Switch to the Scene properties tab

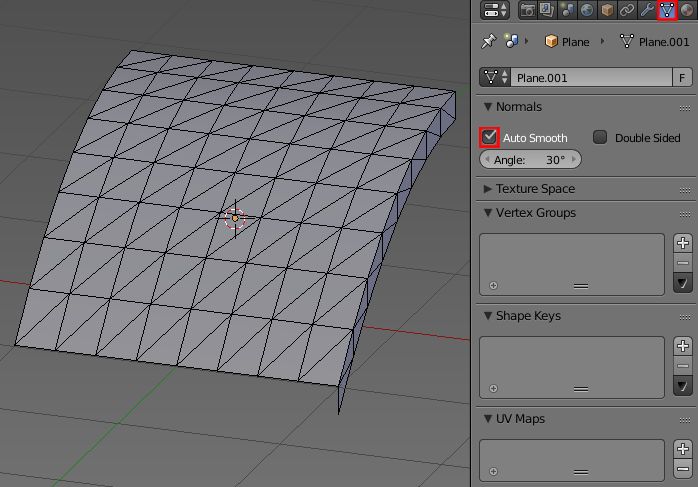coord(567,10)
